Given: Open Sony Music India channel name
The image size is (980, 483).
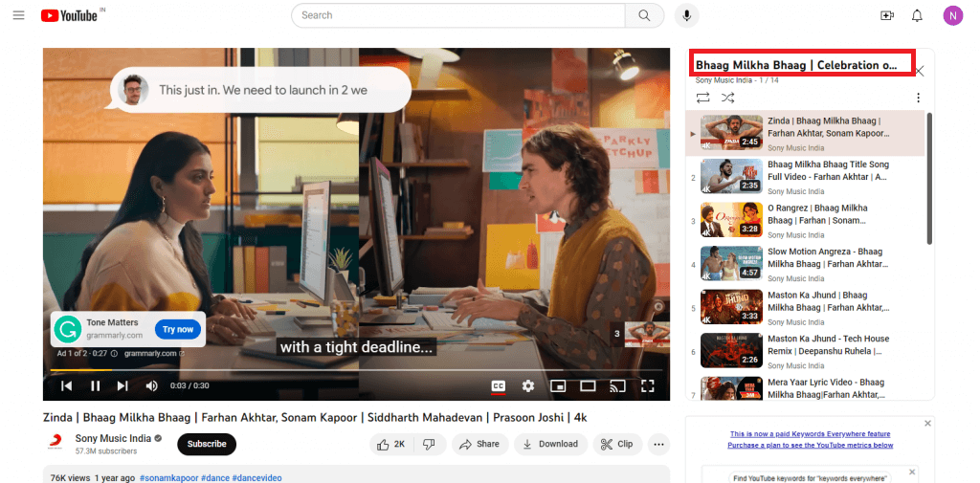Looking at the screenshot, I should 114,438.
